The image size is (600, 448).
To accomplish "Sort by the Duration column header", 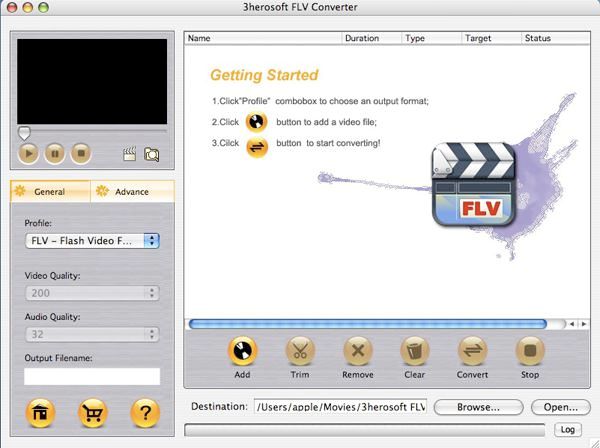I will pyautogui.click(x=372, y=38).
